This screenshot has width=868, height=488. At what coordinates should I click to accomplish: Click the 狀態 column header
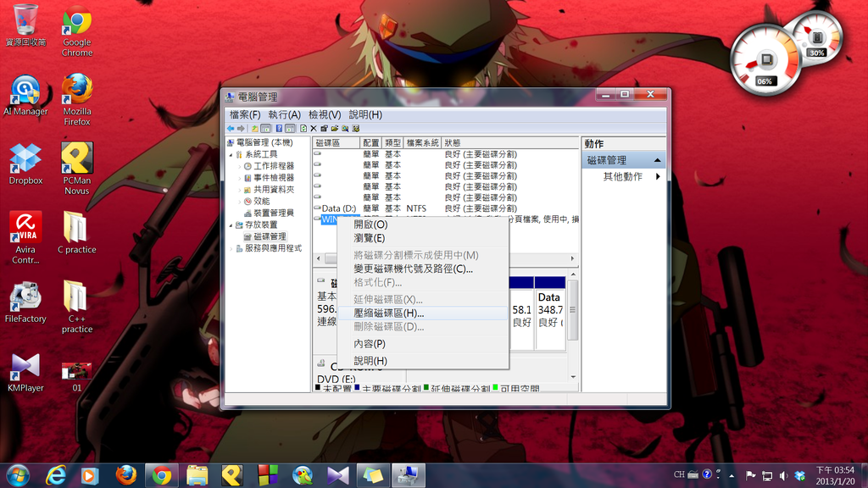tap(509, 142)
